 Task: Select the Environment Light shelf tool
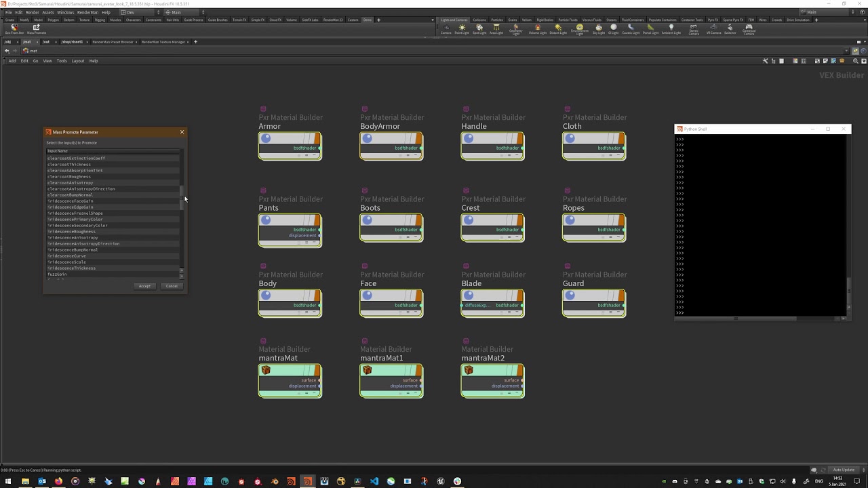580,30
